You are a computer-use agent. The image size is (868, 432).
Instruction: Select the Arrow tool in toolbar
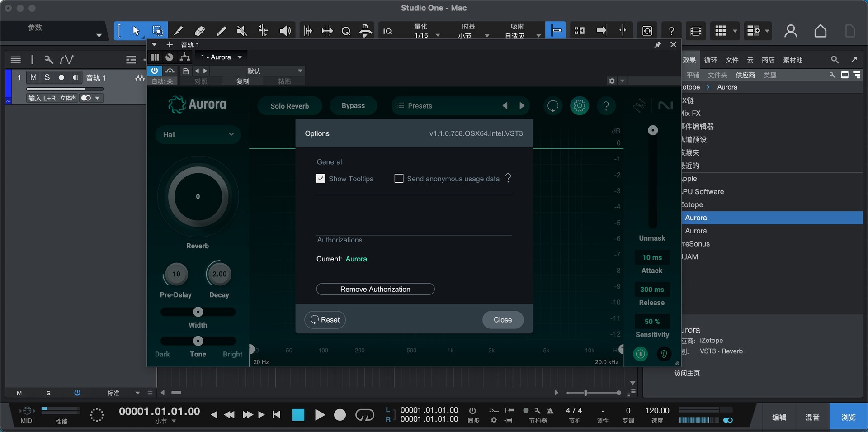pyautogui.click(x=136, y=31)
